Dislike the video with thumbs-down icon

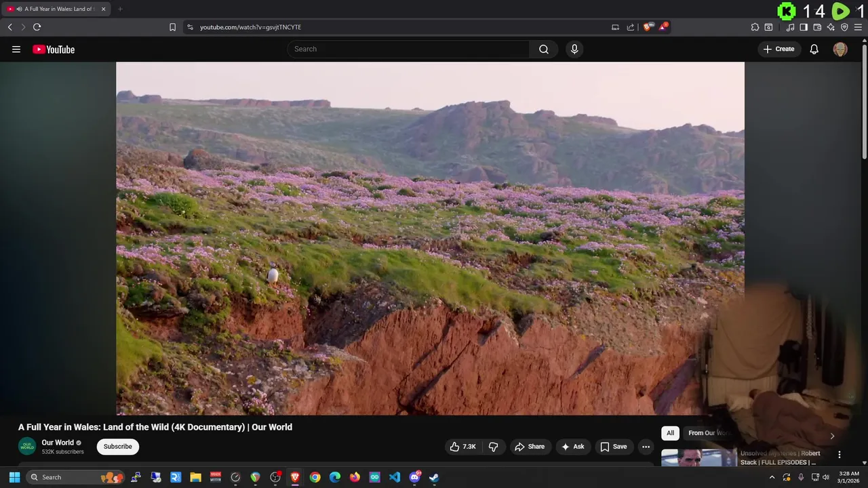coord(493,447)
